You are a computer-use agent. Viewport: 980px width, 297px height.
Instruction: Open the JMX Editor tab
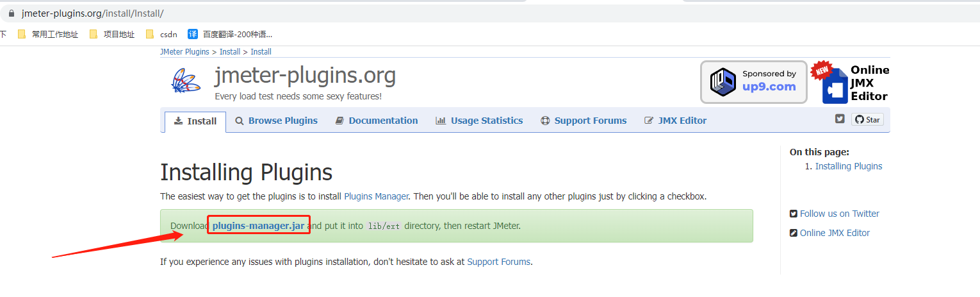pos(675,121)
